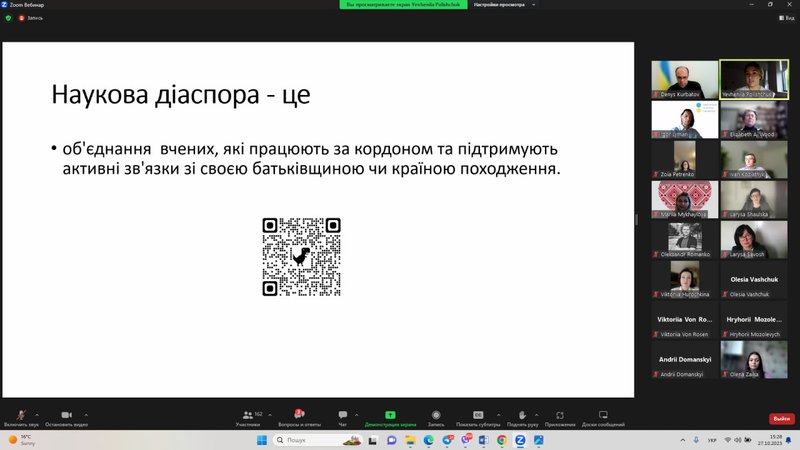This screenshot has height=450, width=800.
Task: Toggle Запись recording button in toolbar
Action: 436,418
